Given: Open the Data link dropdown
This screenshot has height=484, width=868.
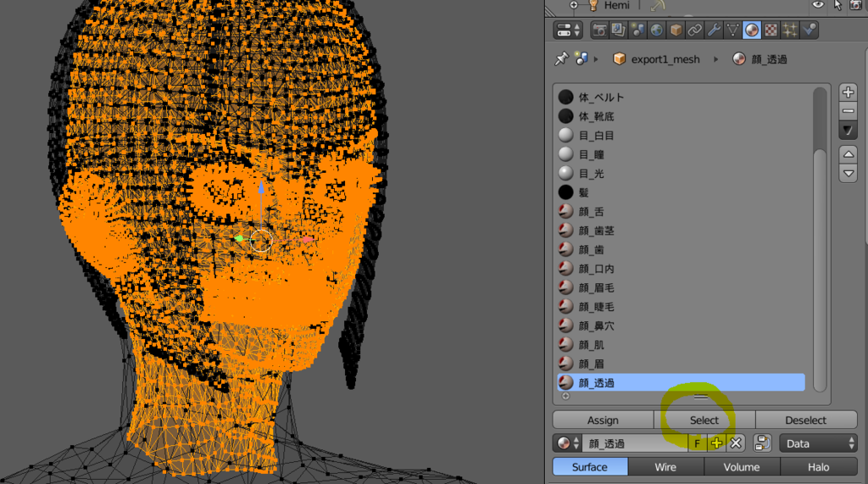Looking at the screenshot, I should coord(818,443).
